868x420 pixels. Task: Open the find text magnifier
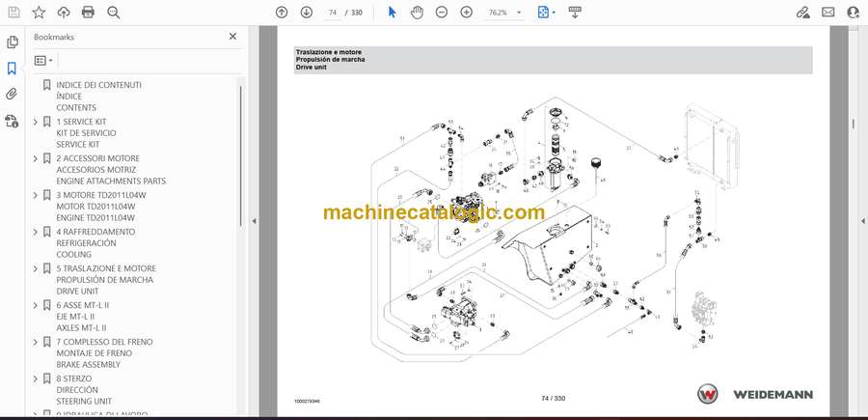tap(114, 13)
